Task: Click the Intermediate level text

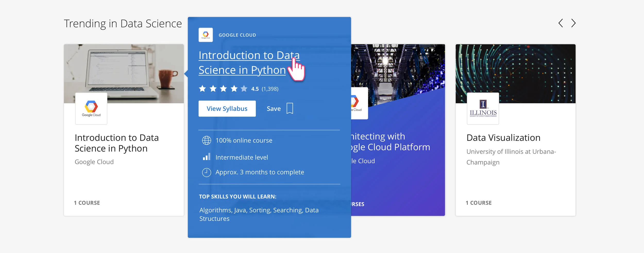Action: (242, 157)
